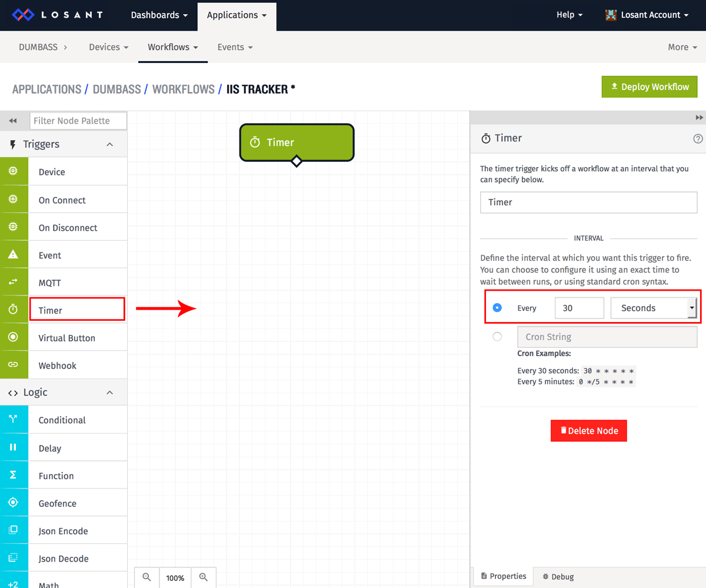Collapse the node palette with double-arrow icon
This screenshot has height=588, width=706.
(x=13, y=121)
